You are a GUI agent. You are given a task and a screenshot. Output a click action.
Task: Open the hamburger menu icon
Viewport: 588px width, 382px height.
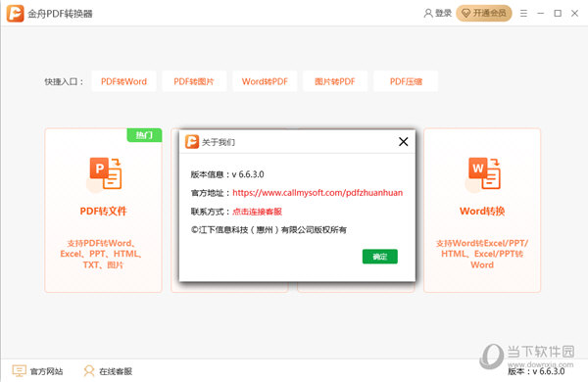[x=523, y=14]
